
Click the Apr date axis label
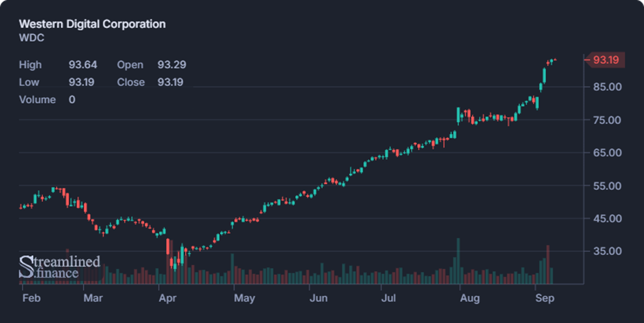[168, 298]
